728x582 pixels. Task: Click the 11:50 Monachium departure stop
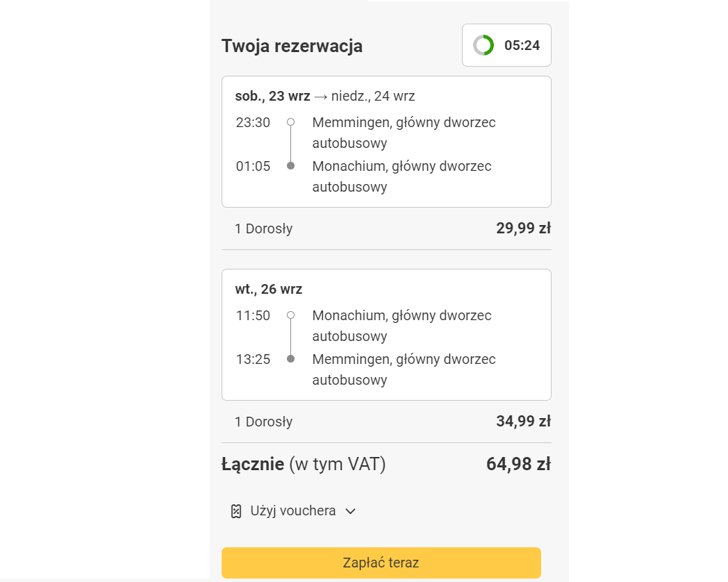pos(402,326)
